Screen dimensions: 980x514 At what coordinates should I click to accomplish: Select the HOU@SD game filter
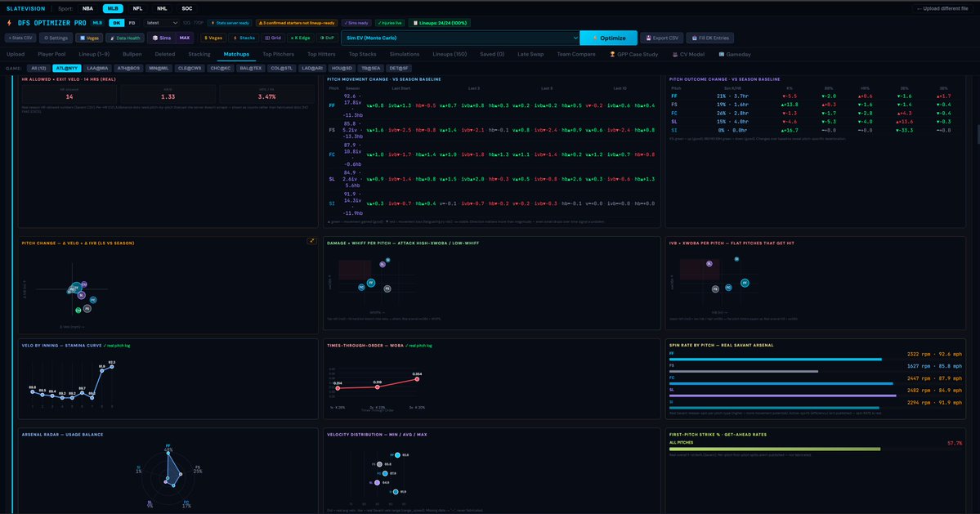(342, 68)
